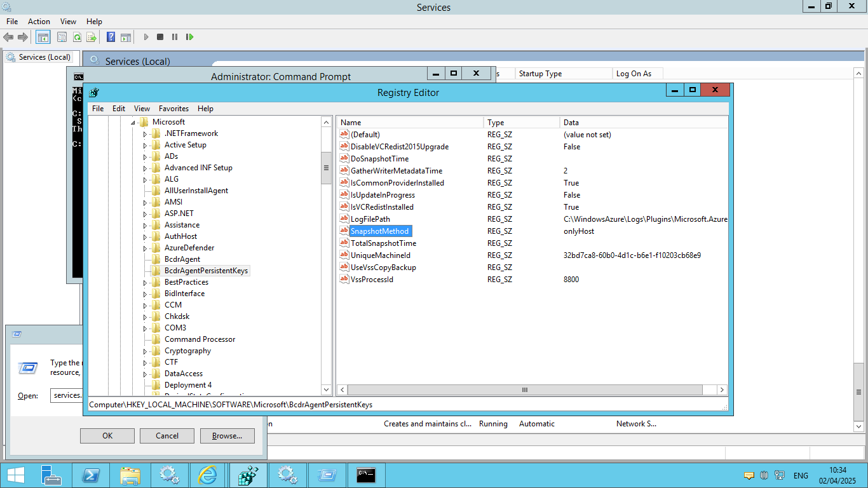Click Startup Type column header in Services

tap(564, 74)
